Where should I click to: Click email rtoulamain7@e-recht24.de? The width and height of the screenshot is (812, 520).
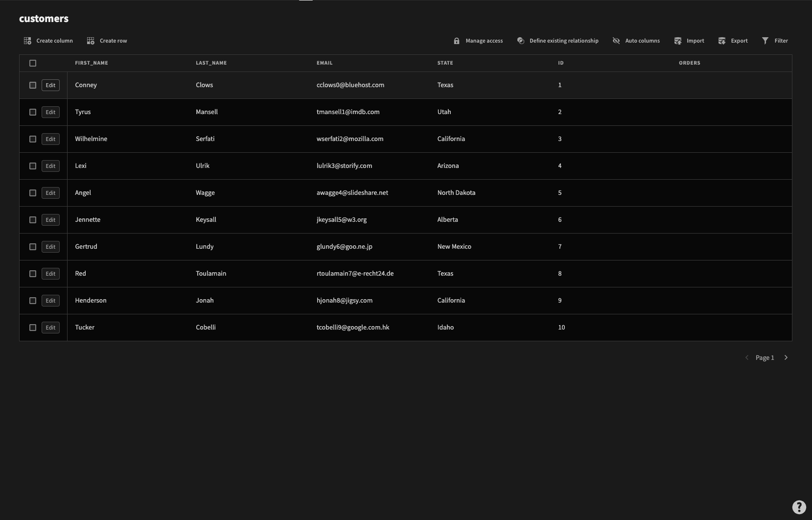355,273
